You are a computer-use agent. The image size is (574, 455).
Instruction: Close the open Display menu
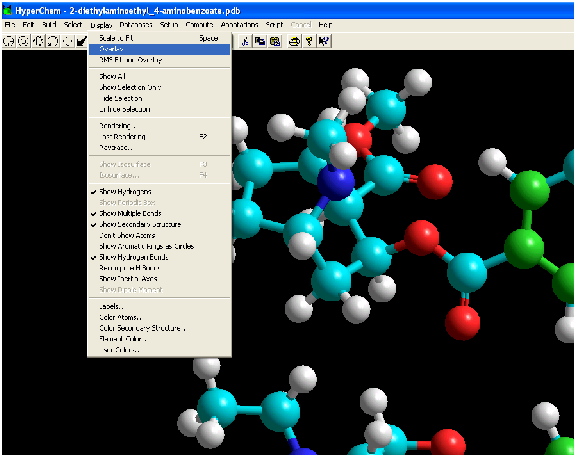(101, 25)
